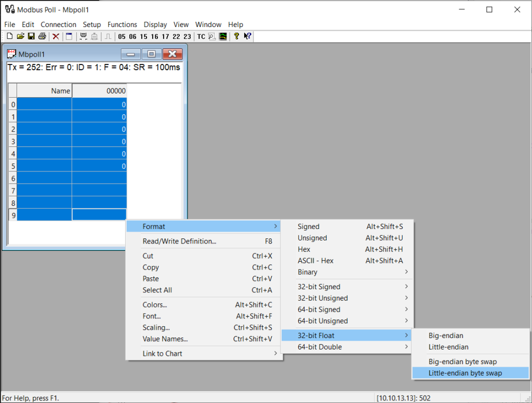Click the Connect network toolbar icon
The height and width of the screenshot is (403, 532).
pyautogui.click(x=83, y=36)
